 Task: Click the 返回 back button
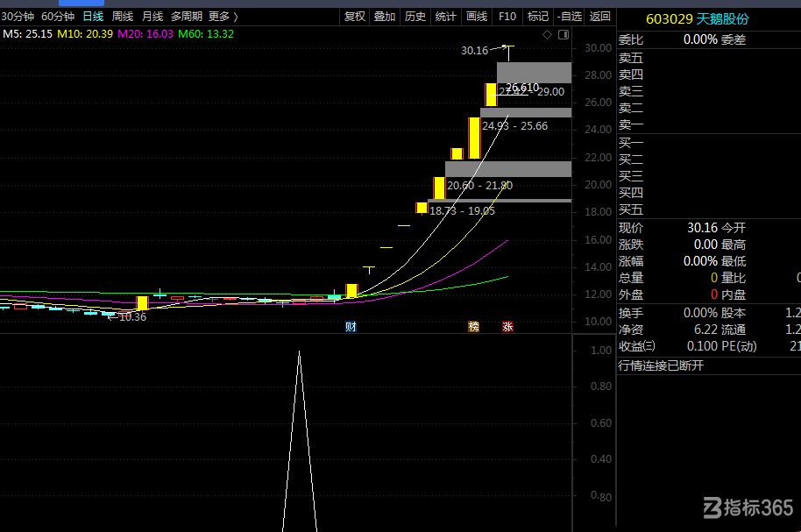point(599,17)
